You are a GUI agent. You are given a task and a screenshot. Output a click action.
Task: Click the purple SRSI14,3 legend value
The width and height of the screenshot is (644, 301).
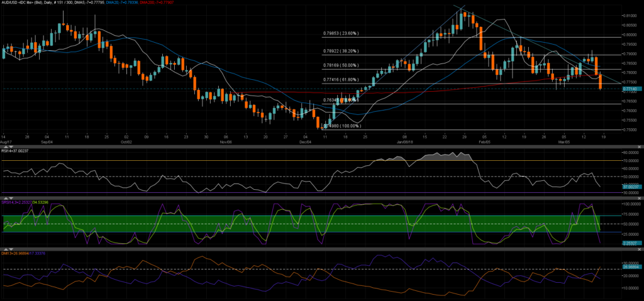click(16, 202)
